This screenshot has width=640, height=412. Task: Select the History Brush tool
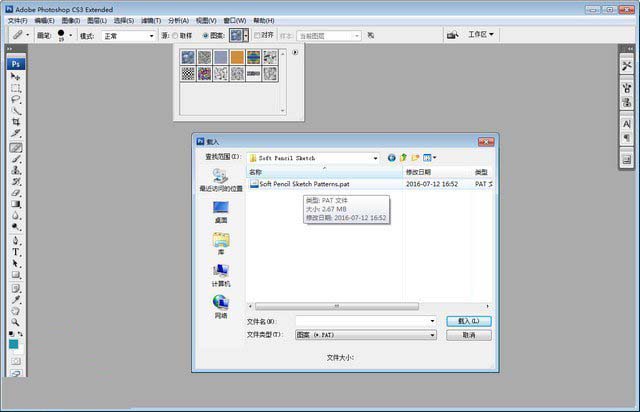(x=16, y=182)
